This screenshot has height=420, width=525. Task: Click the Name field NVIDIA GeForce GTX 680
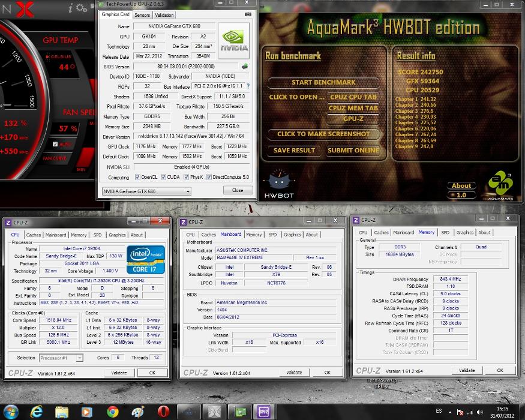(174, 26)
